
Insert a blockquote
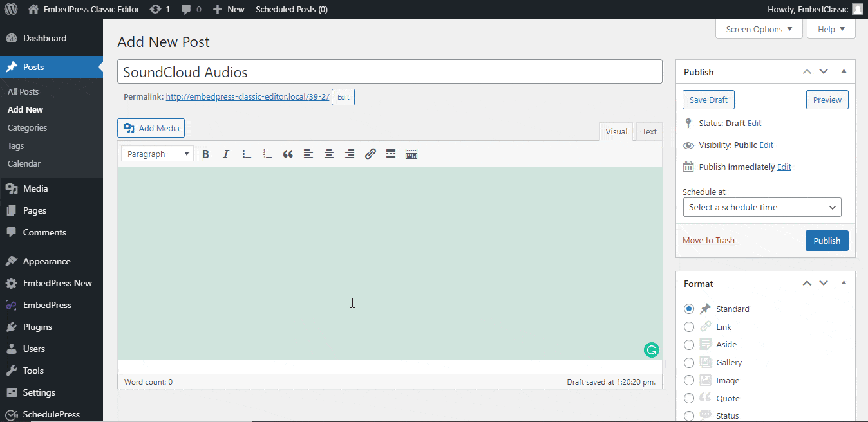[x=288, y=154]
